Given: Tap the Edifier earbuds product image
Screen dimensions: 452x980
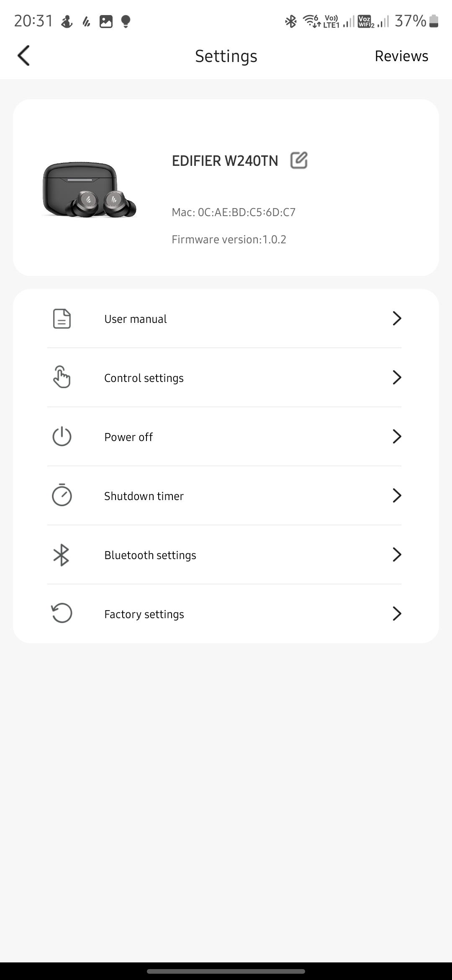Looking at the screenshot, I should pos(90,190).
